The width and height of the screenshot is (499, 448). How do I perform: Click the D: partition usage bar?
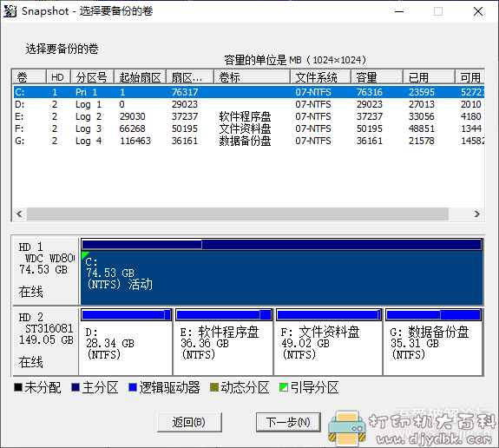[x=126, y=315]
